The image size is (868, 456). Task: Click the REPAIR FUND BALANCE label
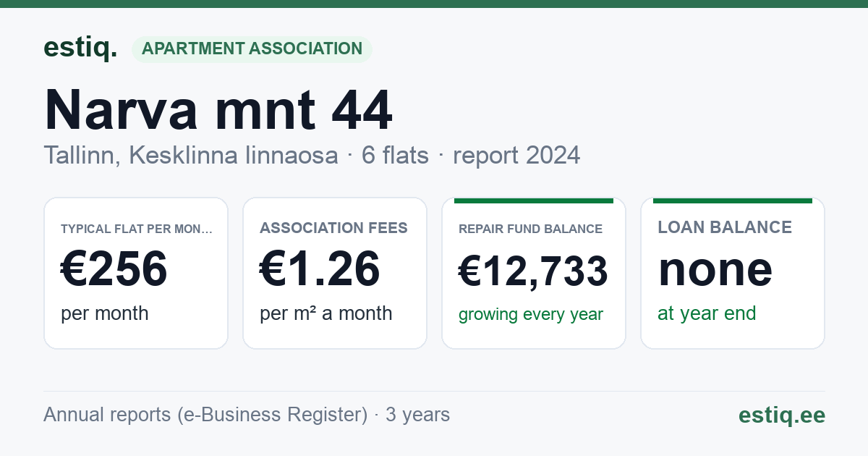pyautogui.click(x=530, y=229)
